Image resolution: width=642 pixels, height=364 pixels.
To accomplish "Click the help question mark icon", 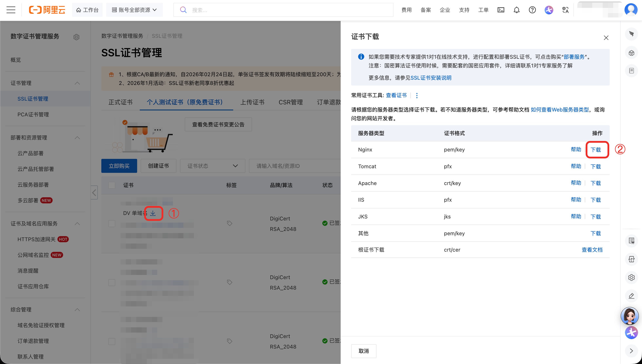I will (x=532, y=10).
